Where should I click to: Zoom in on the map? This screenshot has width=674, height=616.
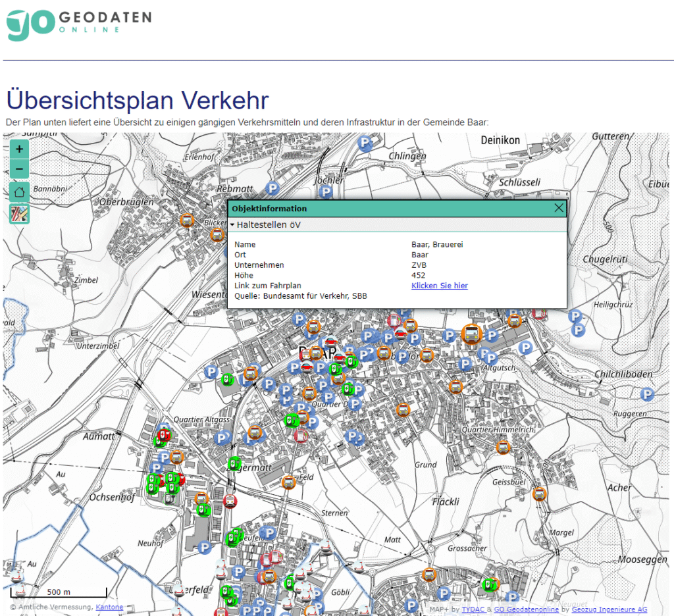click(19, 149)
